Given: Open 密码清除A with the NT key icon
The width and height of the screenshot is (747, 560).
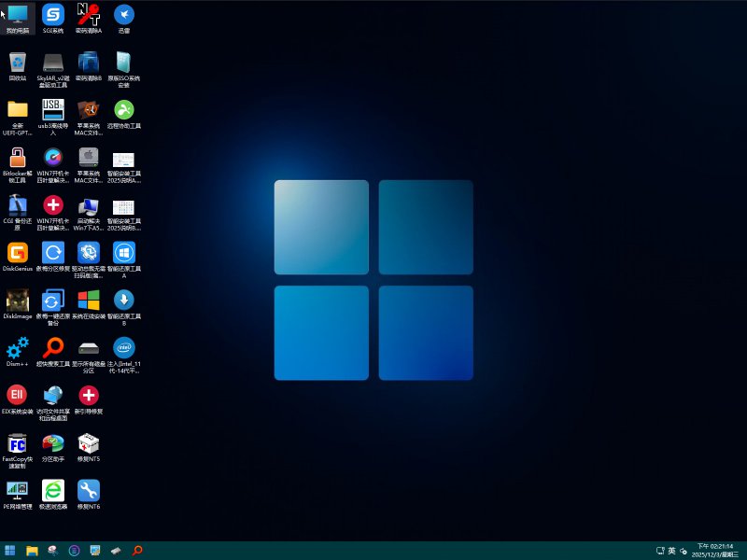Looking at the screenshot, I should [89, 18].
